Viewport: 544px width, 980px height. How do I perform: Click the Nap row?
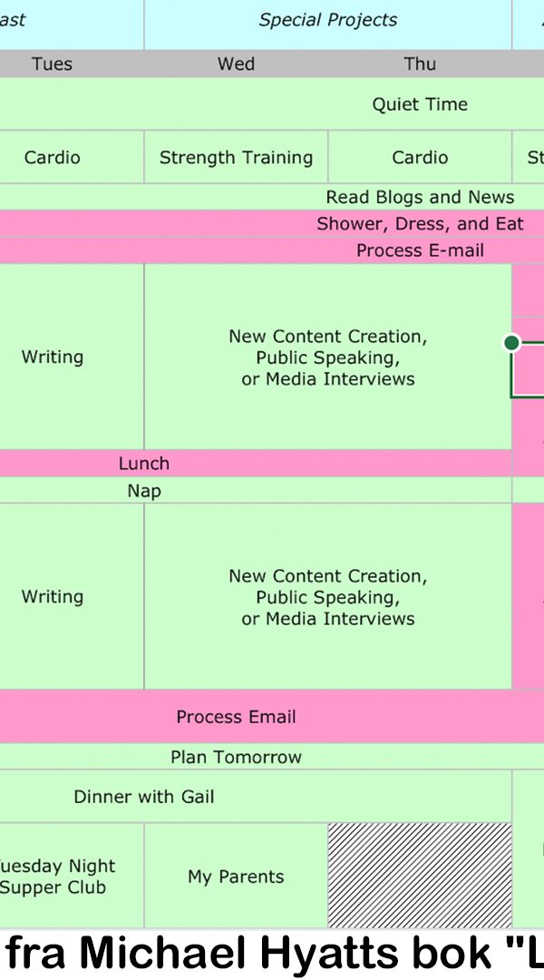tap(256, 490)
